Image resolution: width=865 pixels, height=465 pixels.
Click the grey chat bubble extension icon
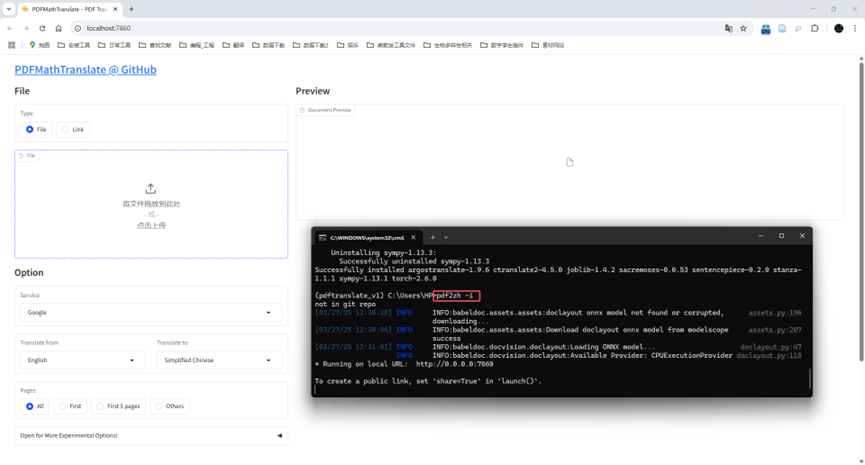798,28
